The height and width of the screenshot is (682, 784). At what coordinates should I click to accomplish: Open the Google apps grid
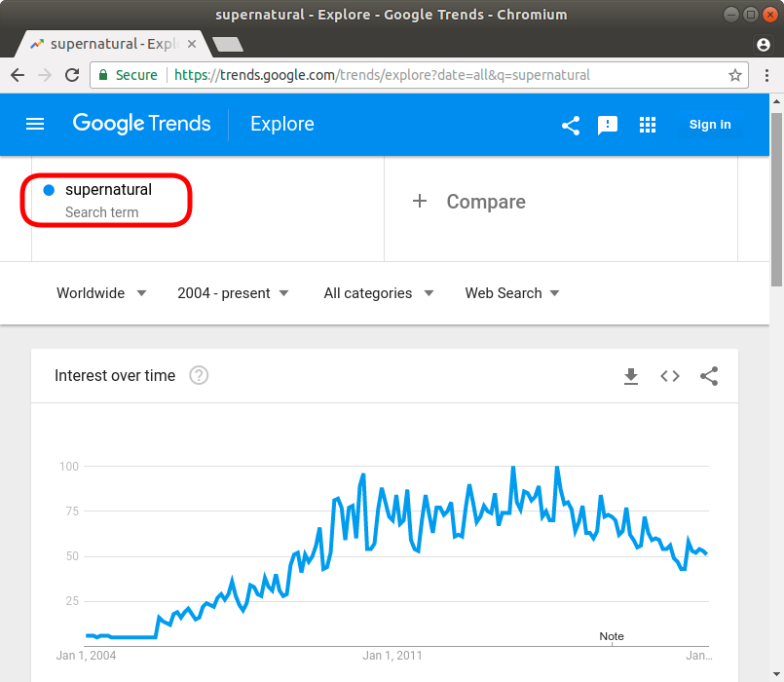(648, 125)
